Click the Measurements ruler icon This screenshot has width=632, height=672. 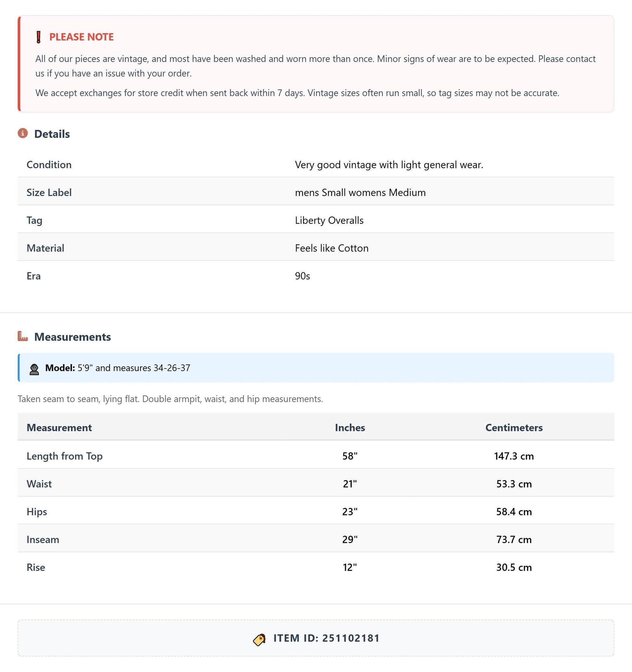(x=23, y=336)
